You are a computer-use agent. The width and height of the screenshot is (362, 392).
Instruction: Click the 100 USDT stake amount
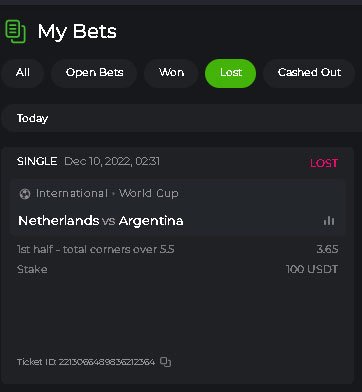pyautogui.click(x=312, y=269)
